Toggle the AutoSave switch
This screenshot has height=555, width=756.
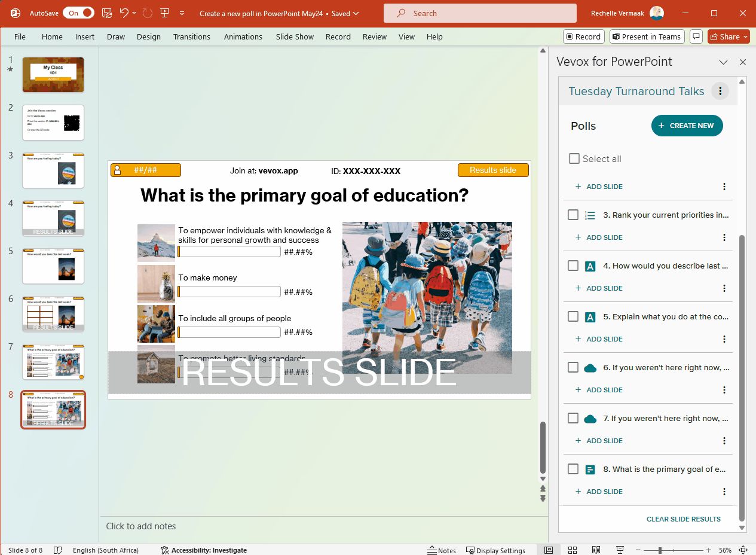click(78, 13)
